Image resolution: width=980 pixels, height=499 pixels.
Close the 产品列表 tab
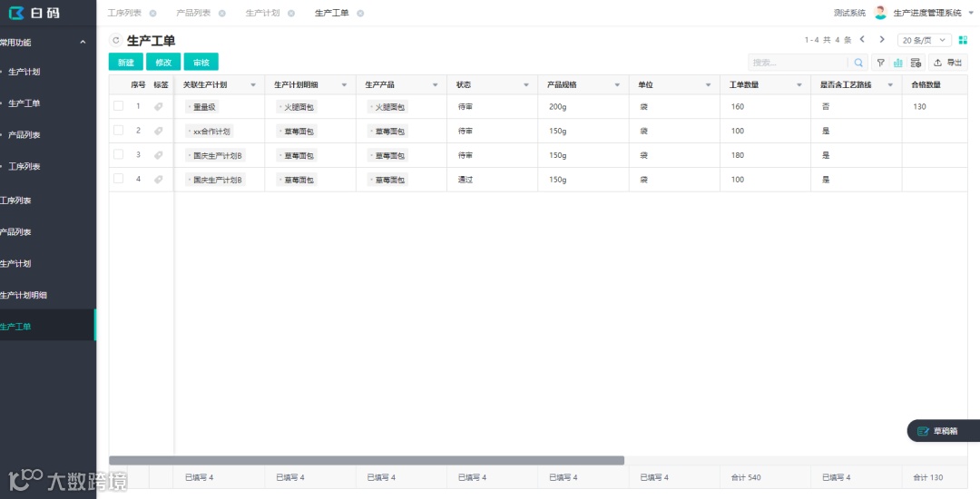(222, 13)
